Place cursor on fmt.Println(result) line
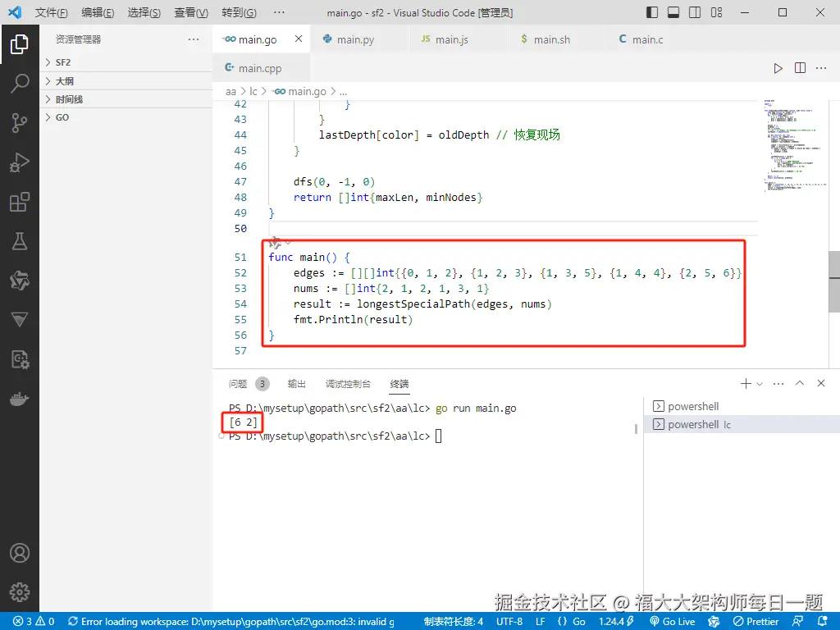The image size is (840, 630). point(353,320)
